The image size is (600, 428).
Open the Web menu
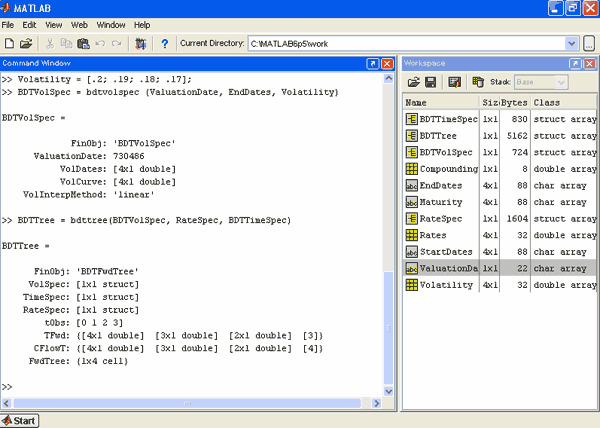[79, 25]
